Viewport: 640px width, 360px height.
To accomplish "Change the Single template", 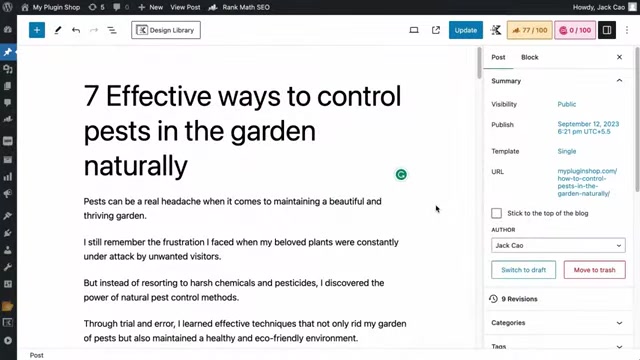I will pos(567,151).
